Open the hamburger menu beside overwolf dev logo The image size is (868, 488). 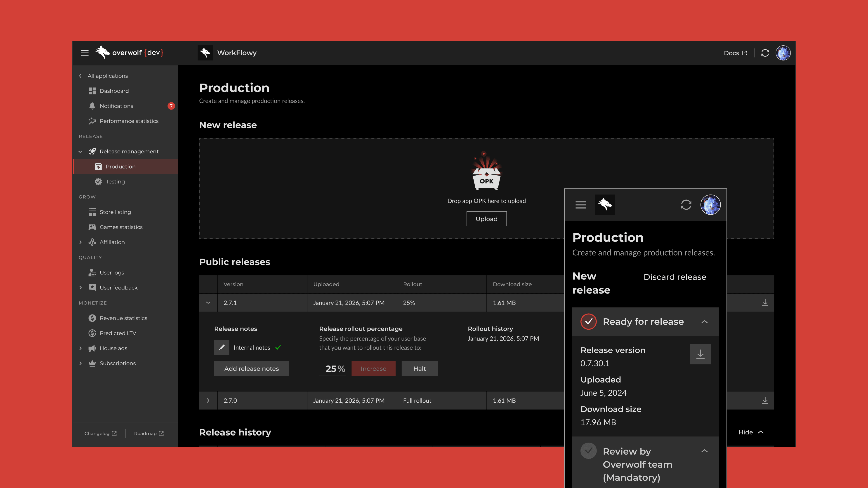pos(85,53)
